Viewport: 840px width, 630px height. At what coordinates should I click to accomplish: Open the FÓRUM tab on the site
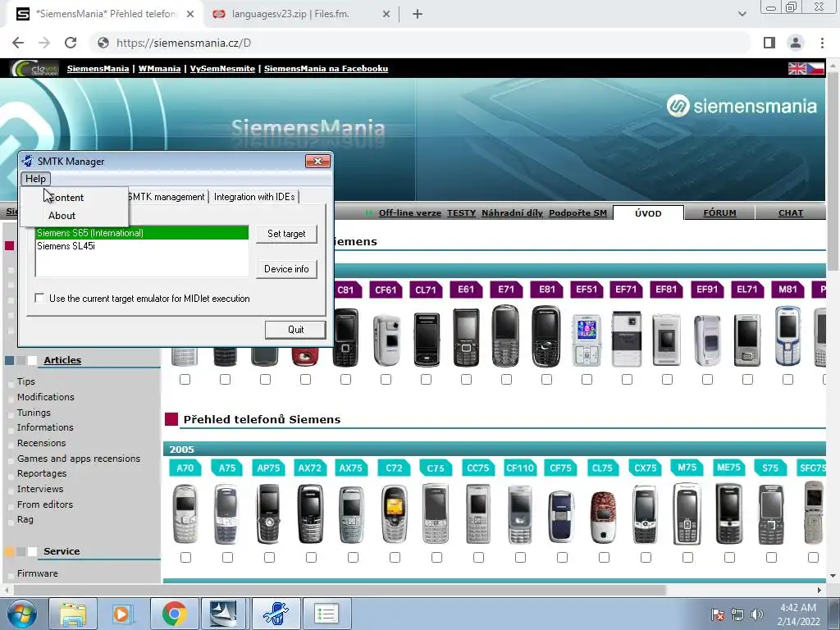[719, 213]
